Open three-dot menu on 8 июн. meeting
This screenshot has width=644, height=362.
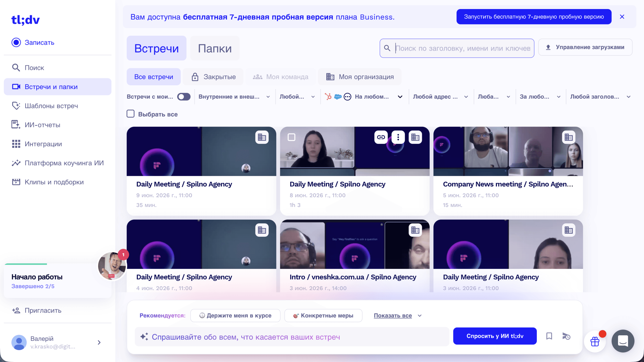[398, 137]
